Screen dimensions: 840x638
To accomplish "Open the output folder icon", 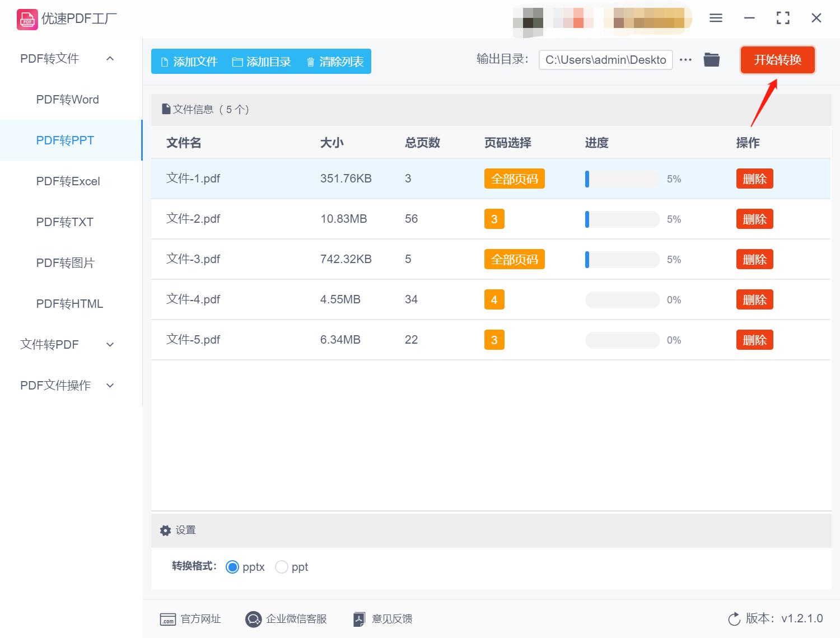I will [711, 59].
